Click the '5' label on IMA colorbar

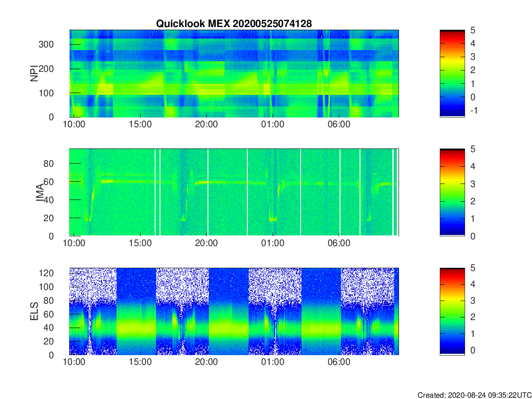click(x=472, y=149)
